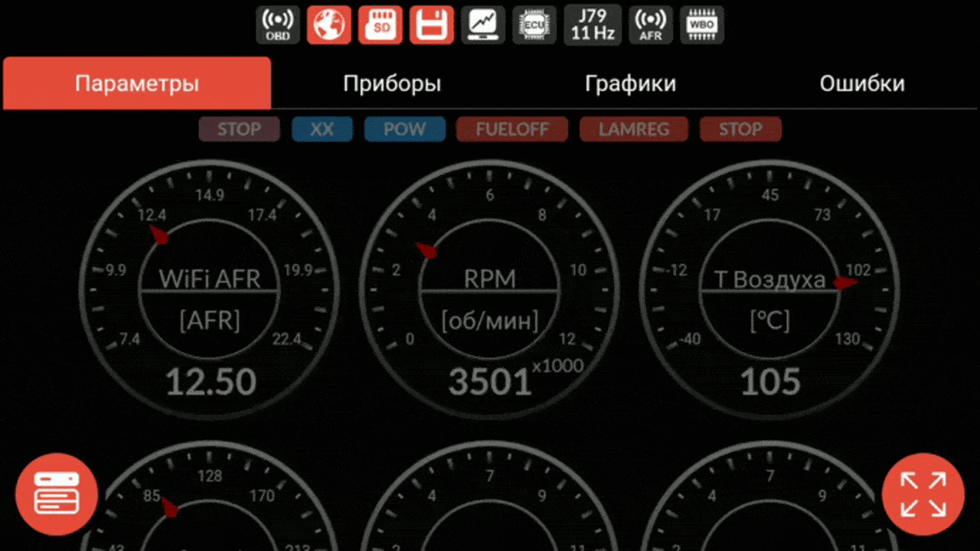980x551 pixels.
Task: Toggle the POW status flag
Action: (404, 129)
